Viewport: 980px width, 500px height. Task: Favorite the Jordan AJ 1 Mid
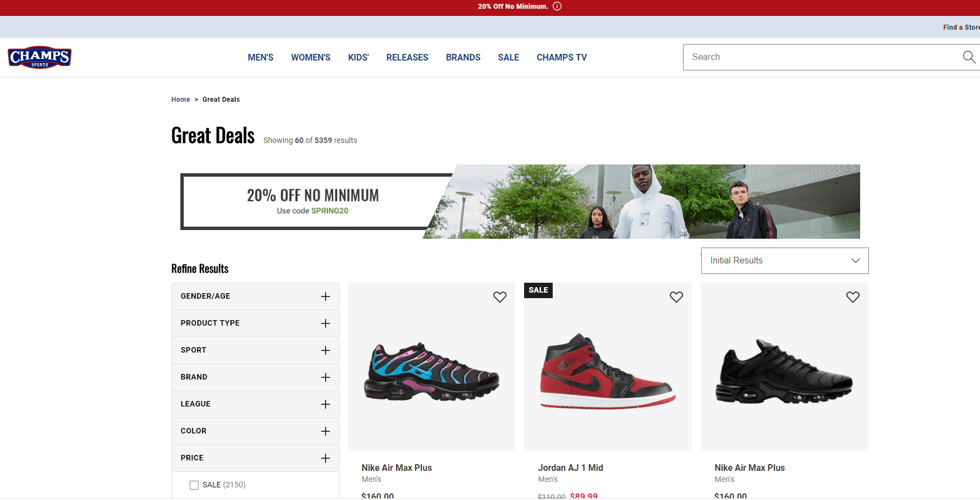[676, 297]
